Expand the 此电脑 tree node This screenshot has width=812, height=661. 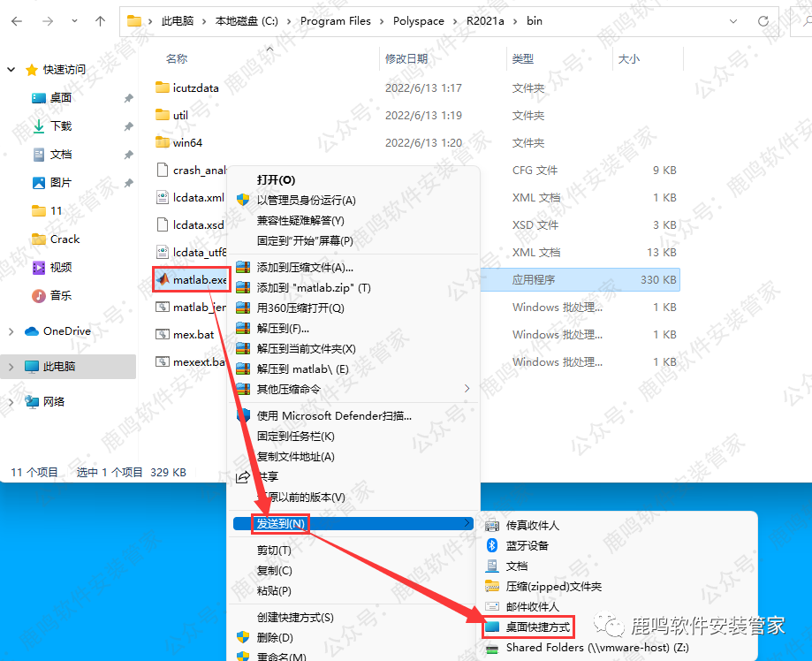point(11,367)
